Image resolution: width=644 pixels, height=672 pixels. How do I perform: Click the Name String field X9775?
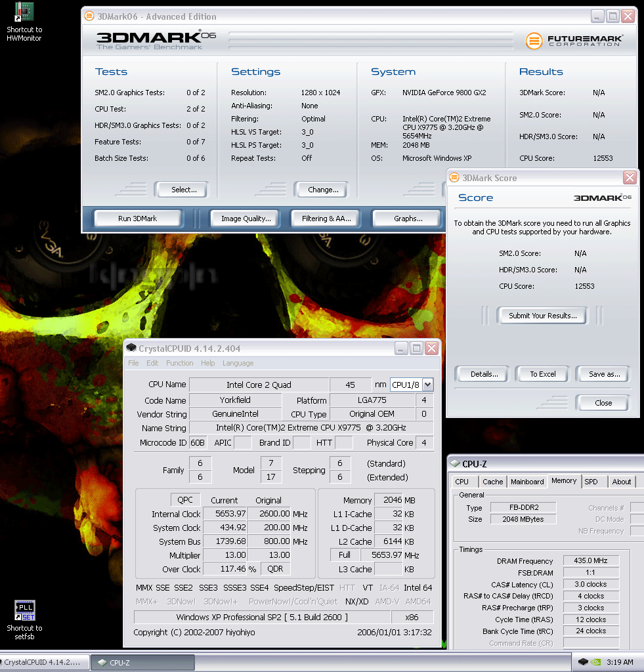coord(311,428)
